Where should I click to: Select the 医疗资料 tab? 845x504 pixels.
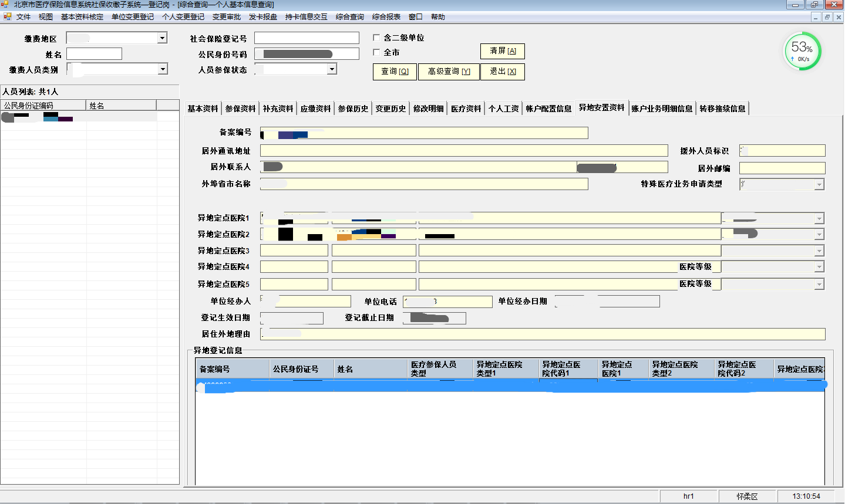[466, 109]
